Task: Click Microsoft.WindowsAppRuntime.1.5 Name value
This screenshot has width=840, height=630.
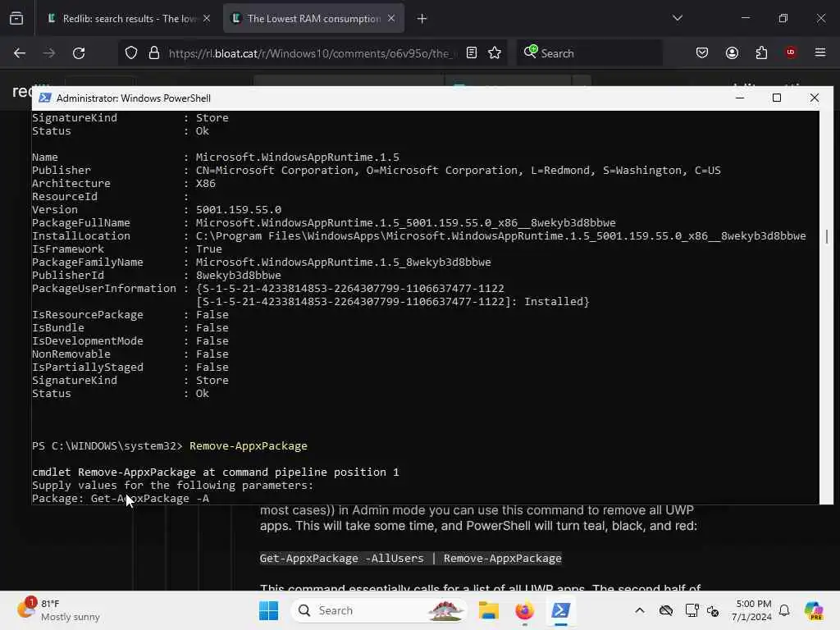Action: point(297,157)
